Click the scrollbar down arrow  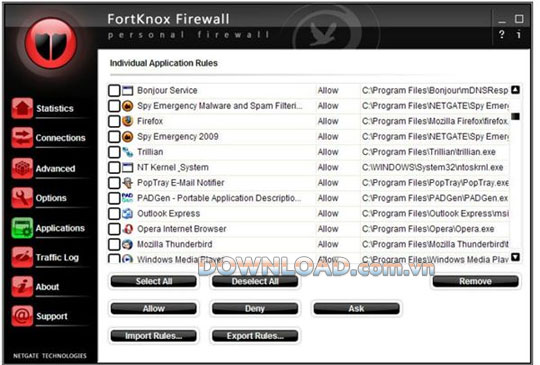point(516,257)
